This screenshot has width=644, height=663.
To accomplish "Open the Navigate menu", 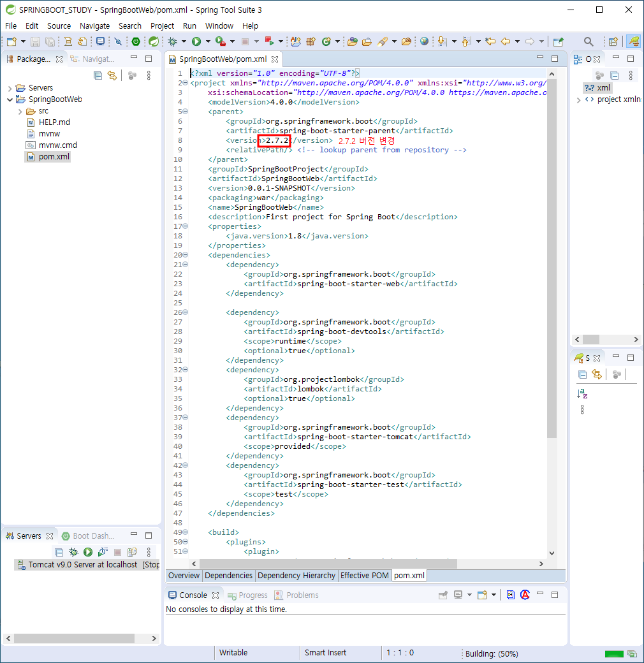I will tap(95, 25).
